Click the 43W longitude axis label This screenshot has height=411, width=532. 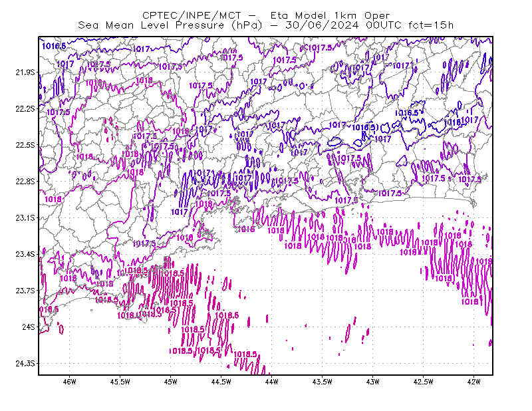(373, 382)
